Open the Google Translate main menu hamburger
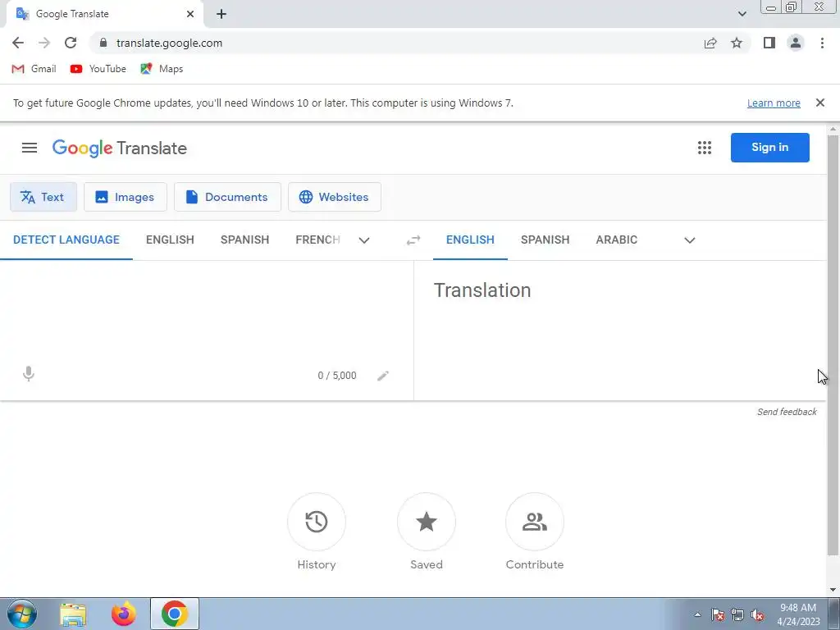This screenshot has width=840, height=630. click(30, 148)
